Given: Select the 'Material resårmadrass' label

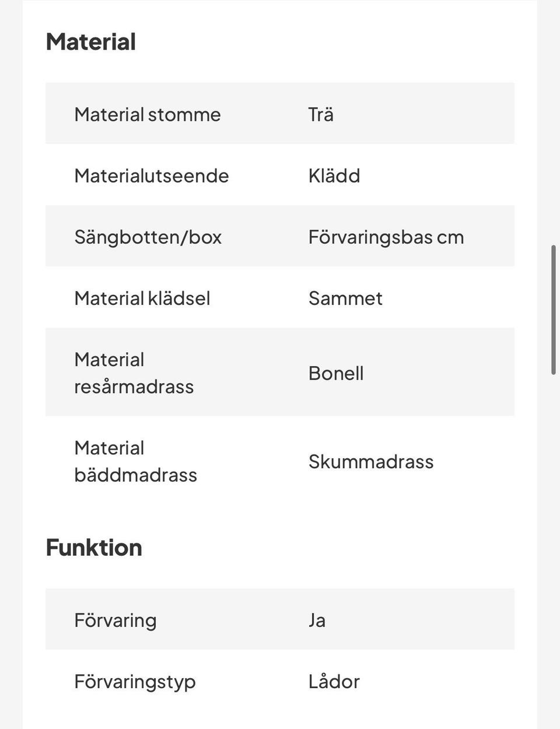Looking at the screenshot, I should pyautogui.click(x=134, y=373).
